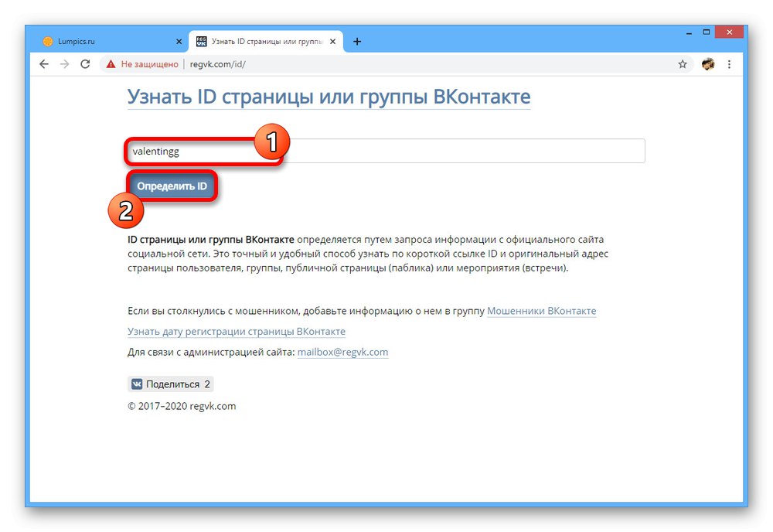
Task: Click the mailbox@regvk.com email link
Action: (x=342, y=352)
